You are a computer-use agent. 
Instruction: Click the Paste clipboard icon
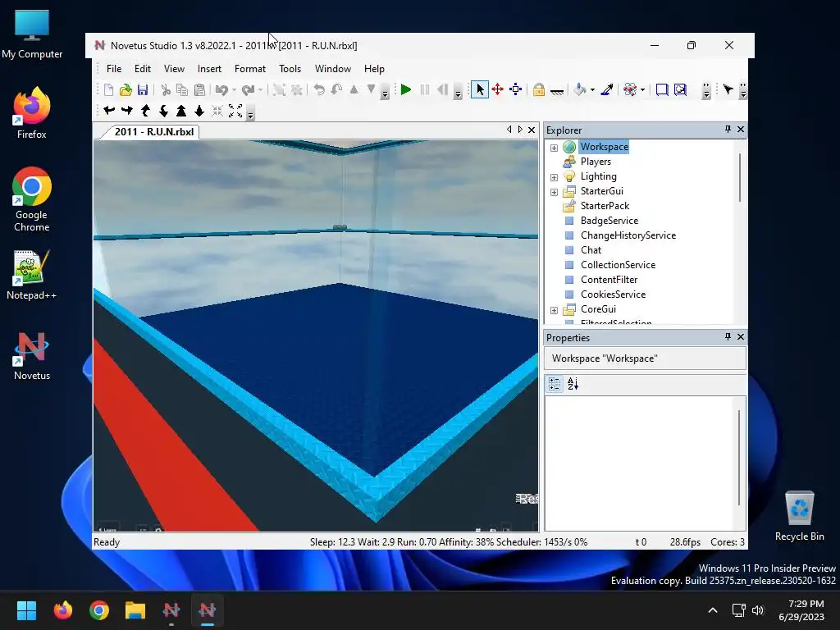[x=199, y=90]
